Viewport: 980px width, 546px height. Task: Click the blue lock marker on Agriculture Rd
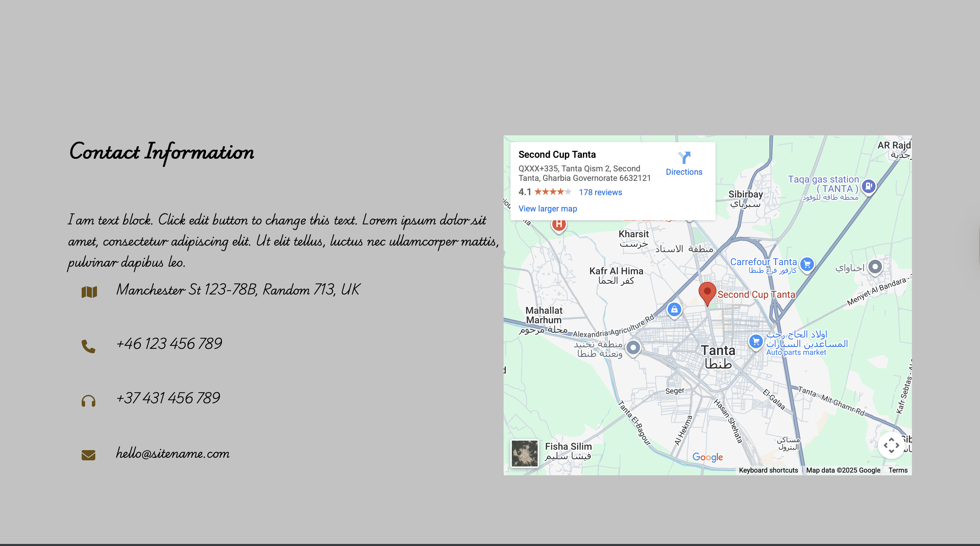coord(674,309)
